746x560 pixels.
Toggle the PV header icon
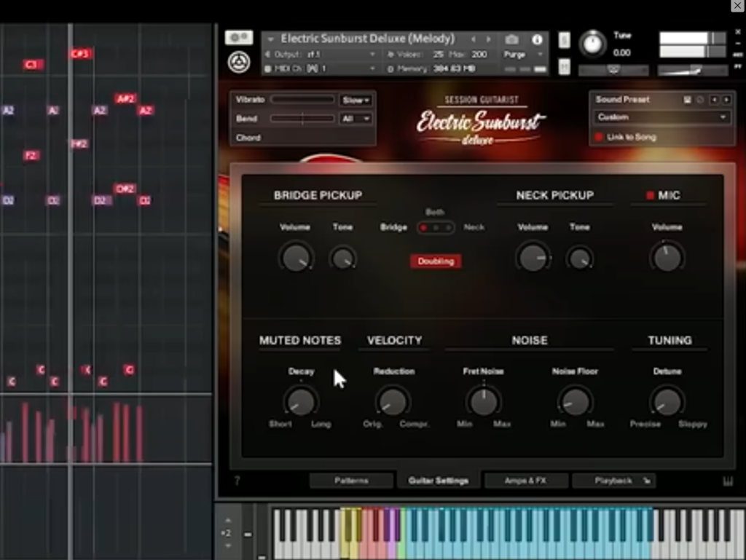(x=738, y=66)
